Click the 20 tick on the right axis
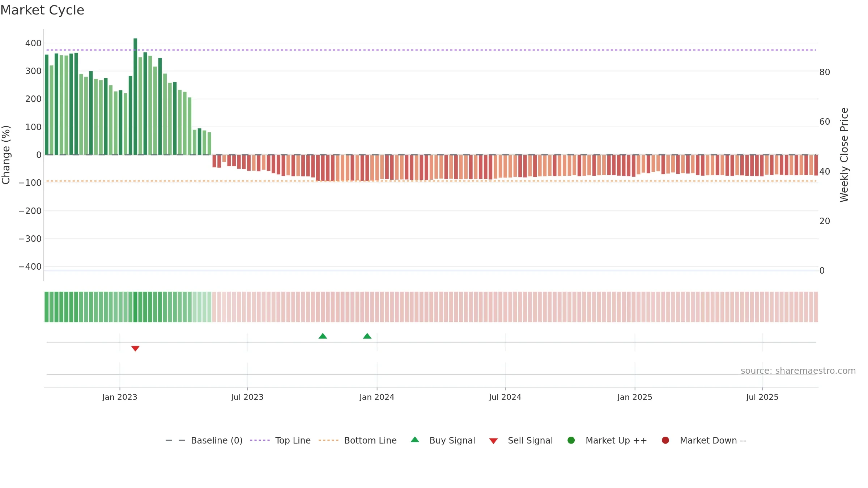868x488 pixels. tap(825, 221)
